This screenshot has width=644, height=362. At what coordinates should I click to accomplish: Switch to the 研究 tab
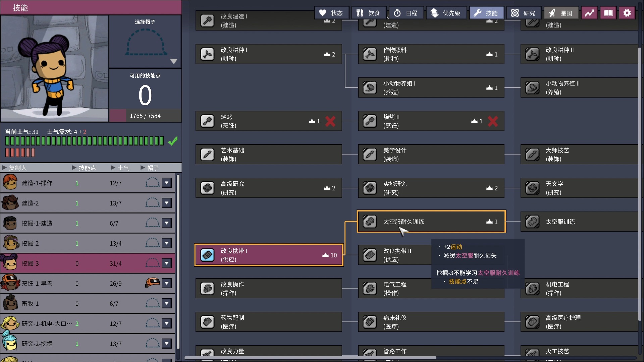pos(523,13)
